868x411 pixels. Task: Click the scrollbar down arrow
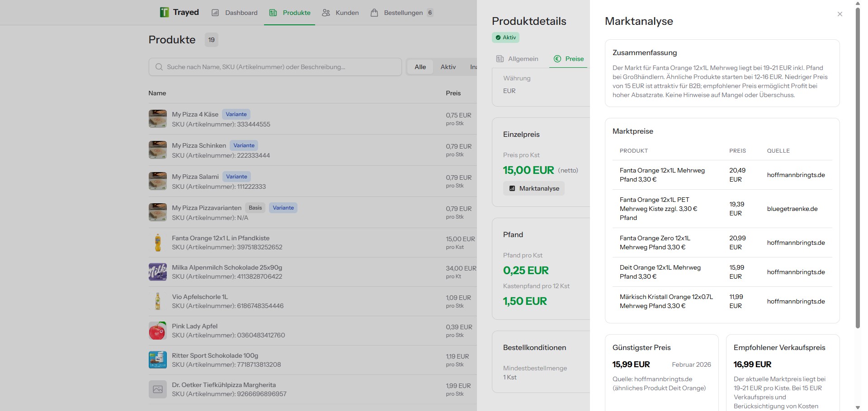(858, 407)
